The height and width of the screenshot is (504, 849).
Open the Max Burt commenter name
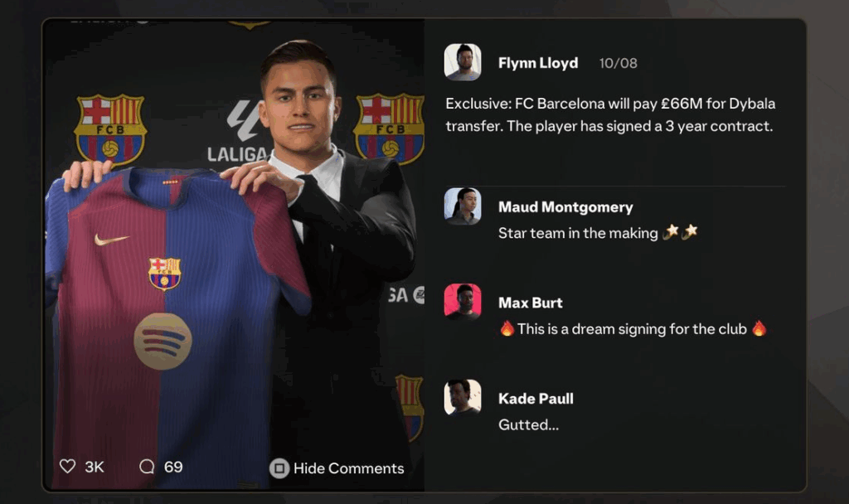click(530, 303)
